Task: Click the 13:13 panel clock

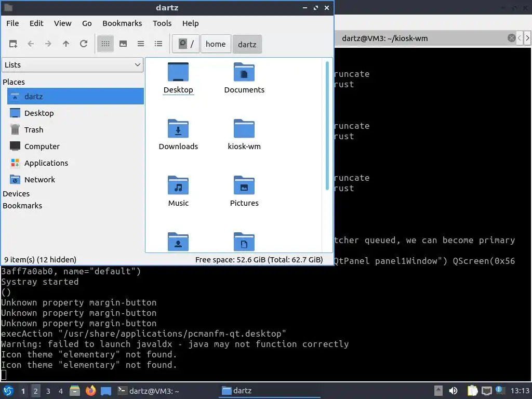Action: [x=520, y=391]
